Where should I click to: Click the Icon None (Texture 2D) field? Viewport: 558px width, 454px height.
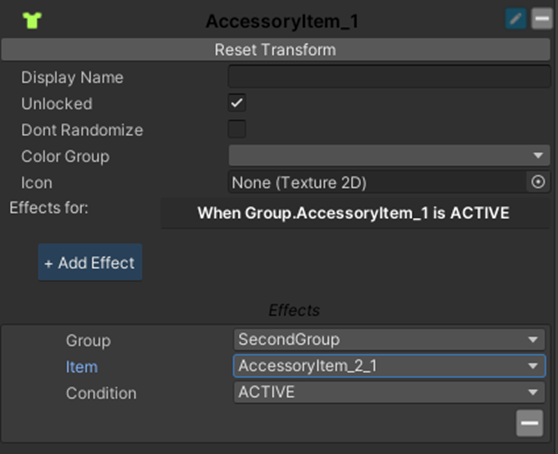pyautogui.click(x=377, y=182)
